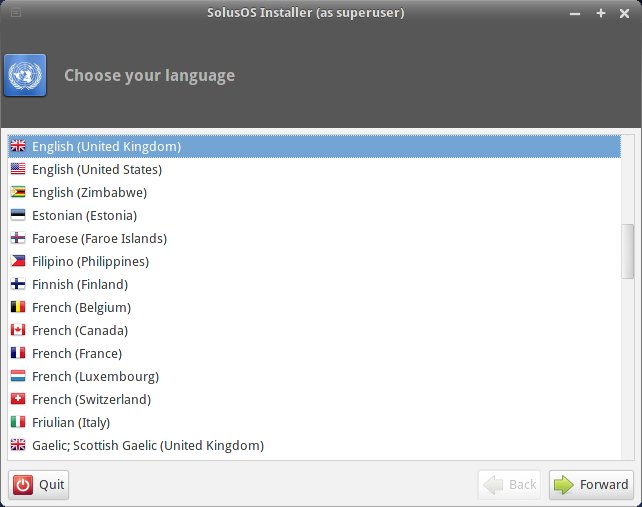Click the UK flag beside English (United Kingdom)
Image resolution: width=642 pixels, height=507 pixels.
(18, 146)
